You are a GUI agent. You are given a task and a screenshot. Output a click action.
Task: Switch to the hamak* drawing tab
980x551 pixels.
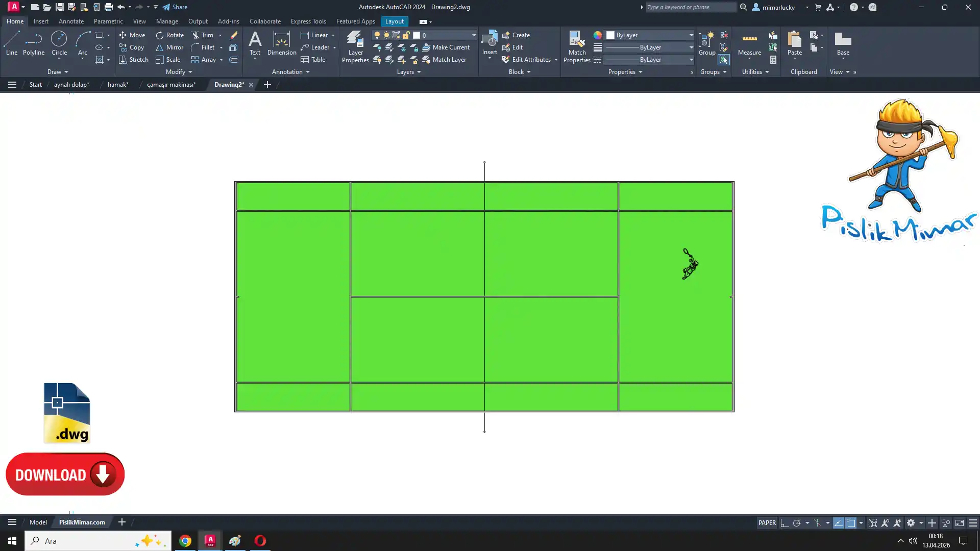(118, 85)
